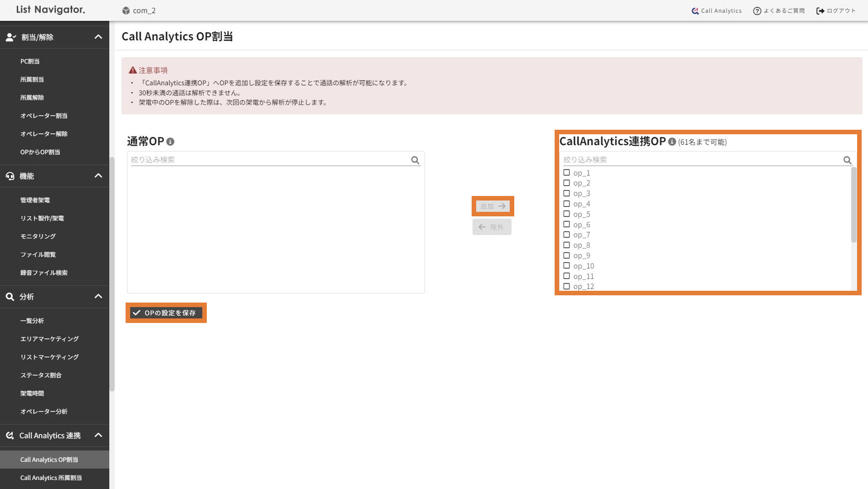
Task: Select the op_10 checkbox
Action: coord(566,266)
